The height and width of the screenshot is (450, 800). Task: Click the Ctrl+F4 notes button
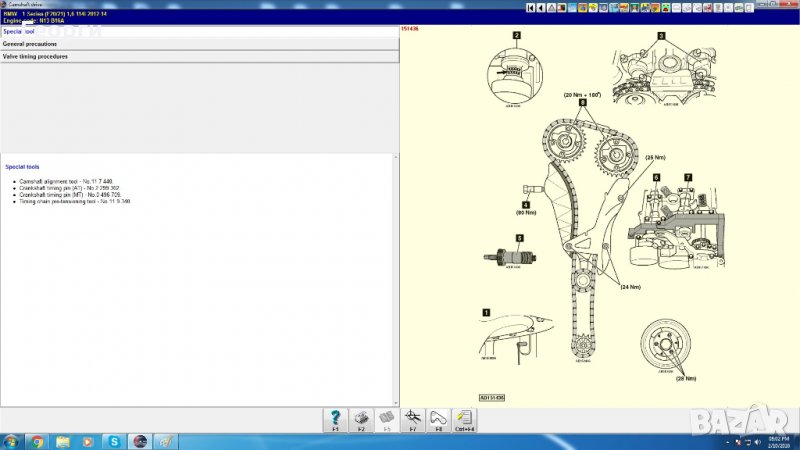(x=464, y=419)
